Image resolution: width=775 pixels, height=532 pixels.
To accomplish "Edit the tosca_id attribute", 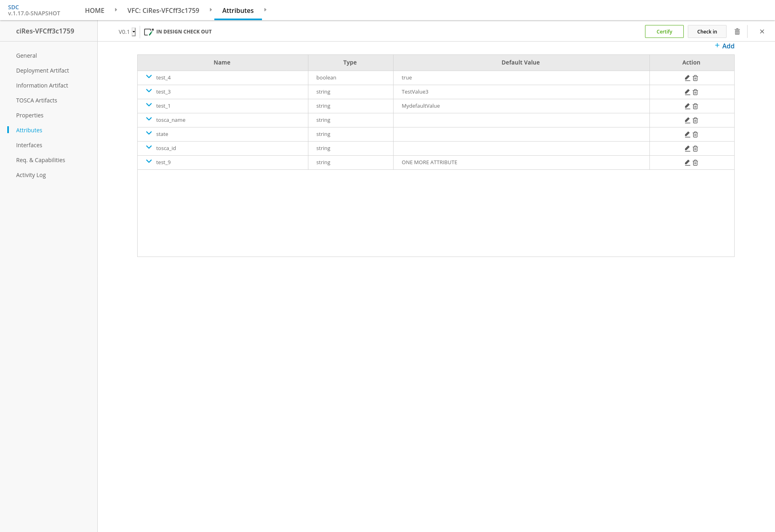I will pos(687,148).
